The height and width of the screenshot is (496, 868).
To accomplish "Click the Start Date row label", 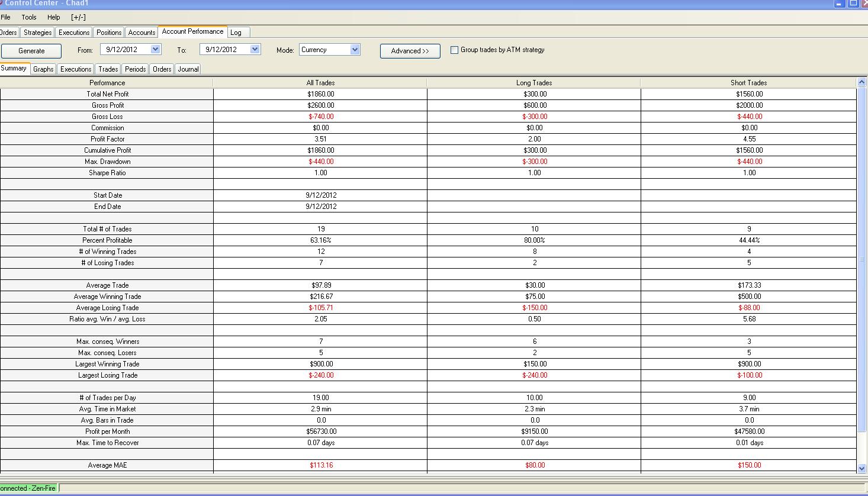I will 107,195.
